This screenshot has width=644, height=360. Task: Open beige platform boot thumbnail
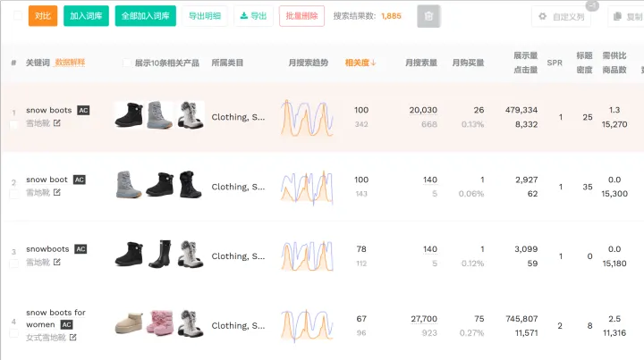coord(129,323)
